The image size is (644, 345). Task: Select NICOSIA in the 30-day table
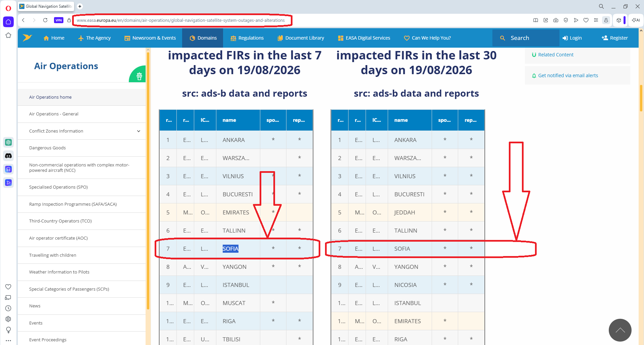(405, 285)
